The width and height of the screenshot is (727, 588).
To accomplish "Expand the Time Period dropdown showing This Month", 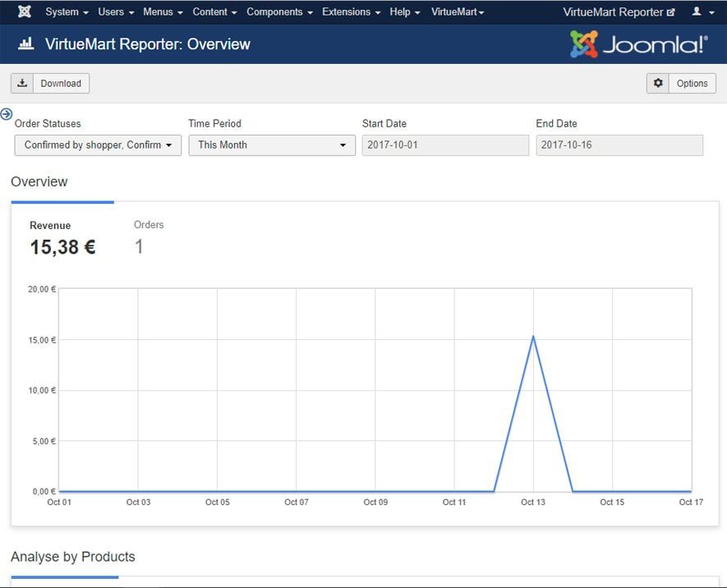I will pos(272,145).
